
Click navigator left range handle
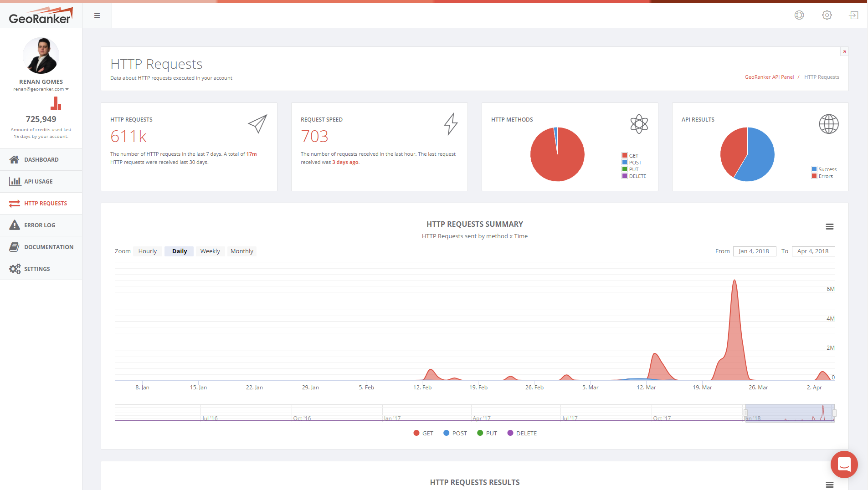(x=745, y=413)
